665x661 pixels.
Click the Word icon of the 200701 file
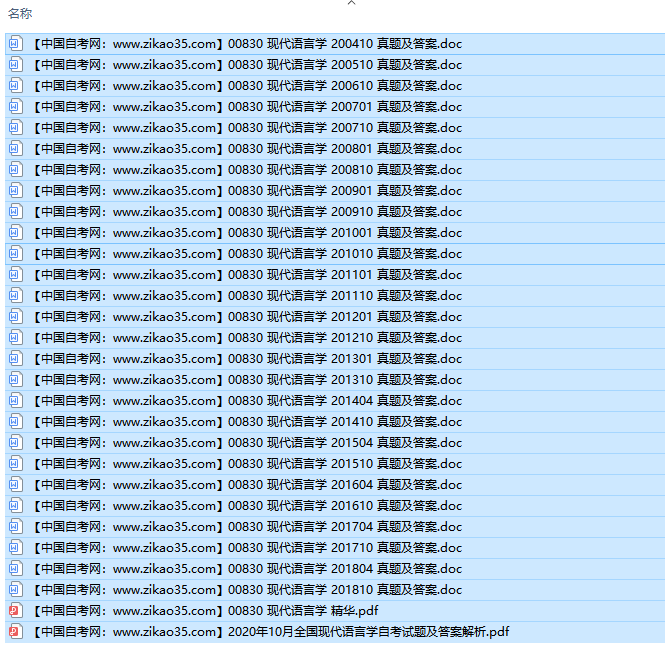(16, 107)
